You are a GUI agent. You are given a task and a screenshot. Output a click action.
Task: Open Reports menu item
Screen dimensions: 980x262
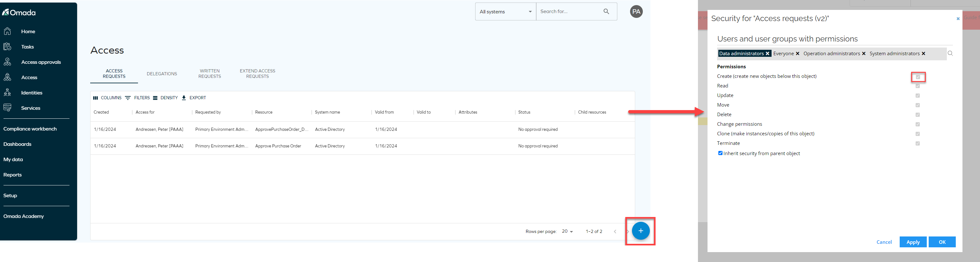coord(12,175)
